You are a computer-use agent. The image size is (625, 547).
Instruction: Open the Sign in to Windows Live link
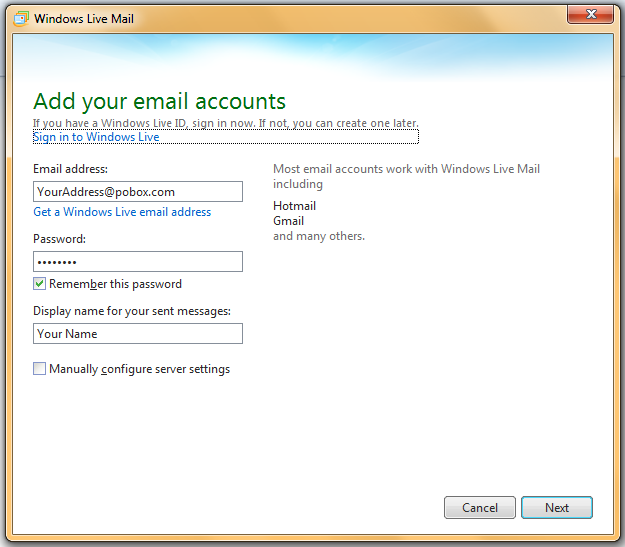click(96, 137)
